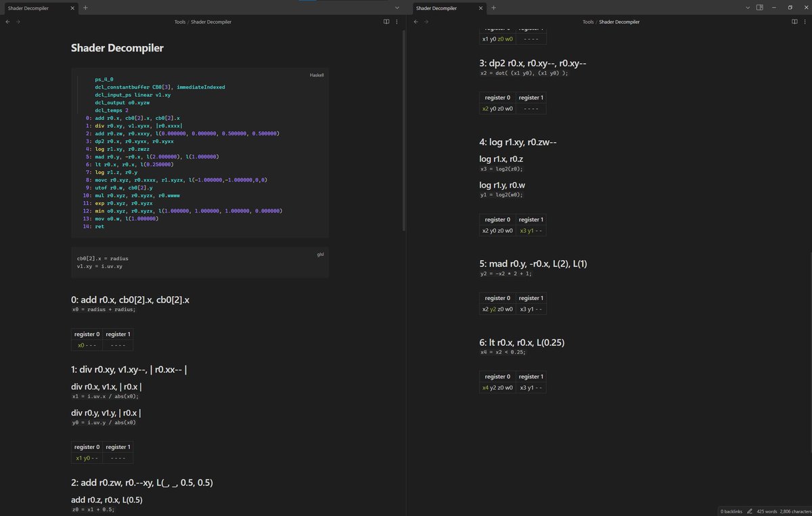Click the Haskell language label on code block
812x516 pixels.
click(317, 74)
